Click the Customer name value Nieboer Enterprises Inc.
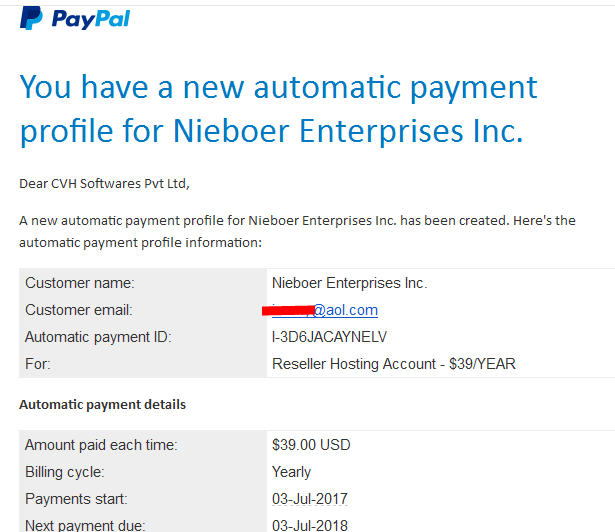 (x=349, y=283)
